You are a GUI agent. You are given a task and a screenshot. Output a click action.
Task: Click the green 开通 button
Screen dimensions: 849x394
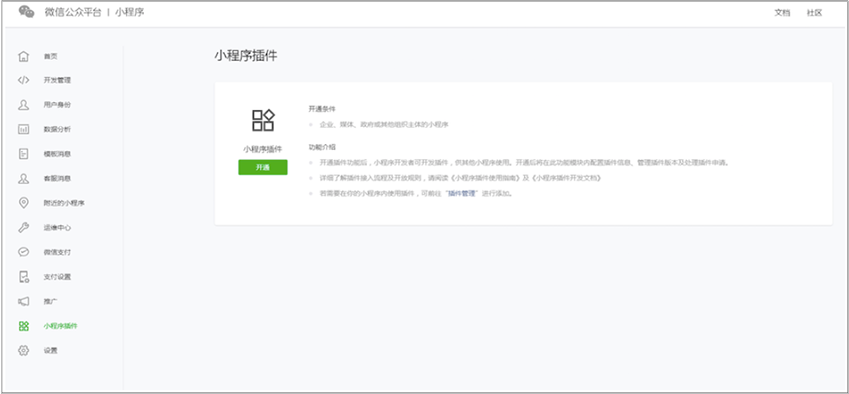pos(263,167)
